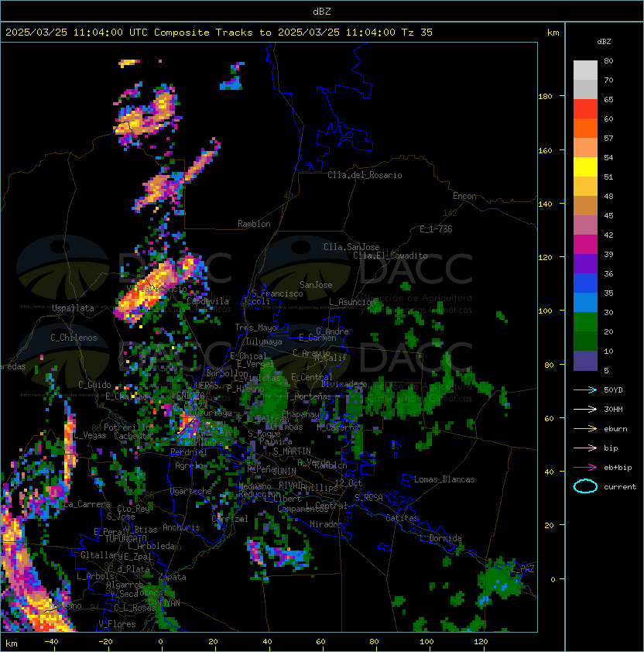Screen dimensions: 644x652
Task: Select the gray 70 dBZ color swatch
Action: click(x=585, y=89)
